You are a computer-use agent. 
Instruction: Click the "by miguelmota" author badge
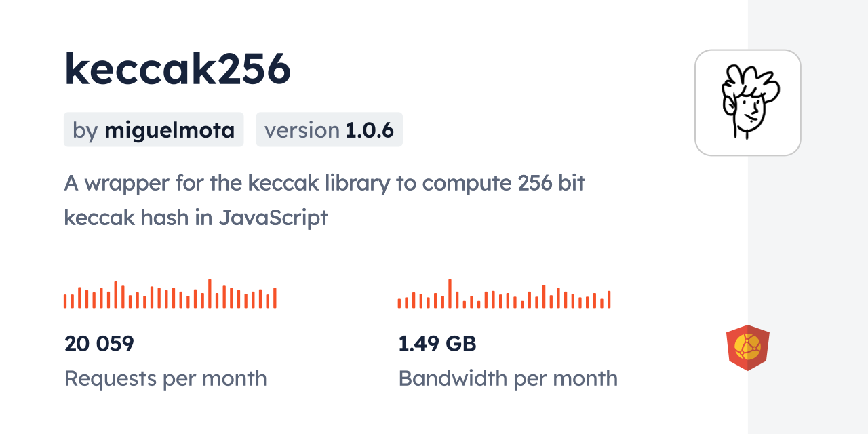[x=153, y=130]
